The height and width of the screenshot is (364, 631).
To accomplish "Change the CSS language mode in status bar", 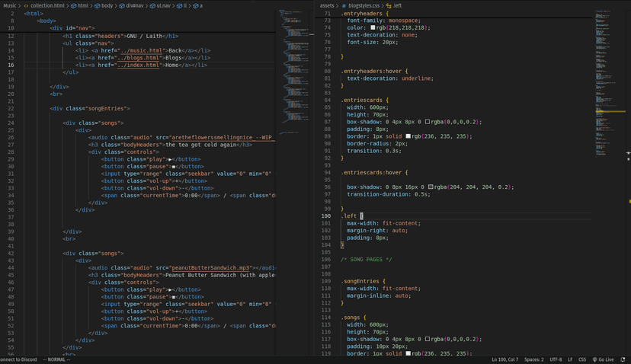I will pyautogui.click(x=582, y=359).
